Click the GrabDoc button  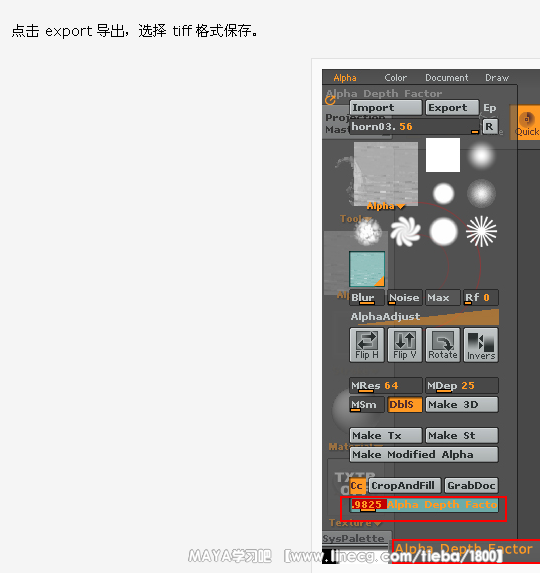pos(471,486)
